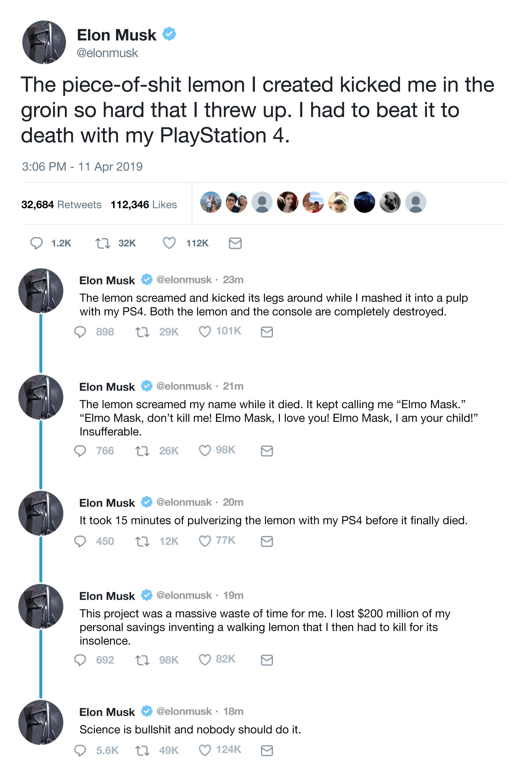Click the 20m timestamp on the reply

tap(233, 502)
